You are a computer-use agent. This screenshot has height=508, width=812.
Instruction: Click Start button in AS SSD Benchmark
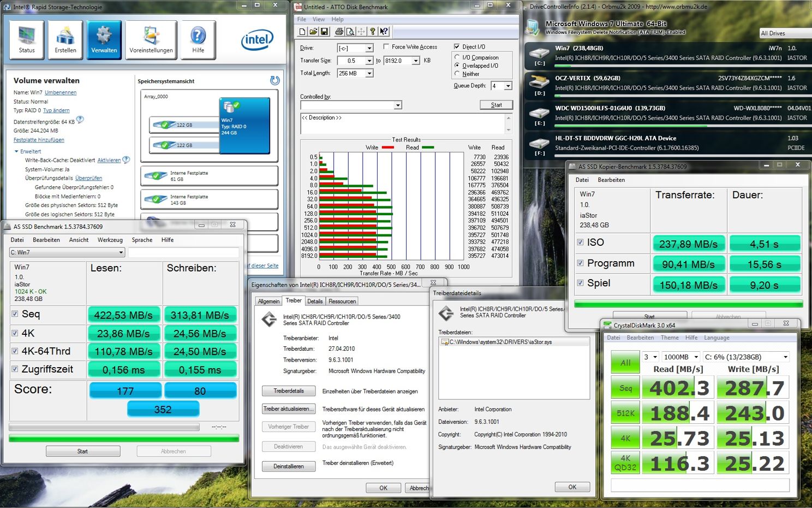(x=83, y=451)
